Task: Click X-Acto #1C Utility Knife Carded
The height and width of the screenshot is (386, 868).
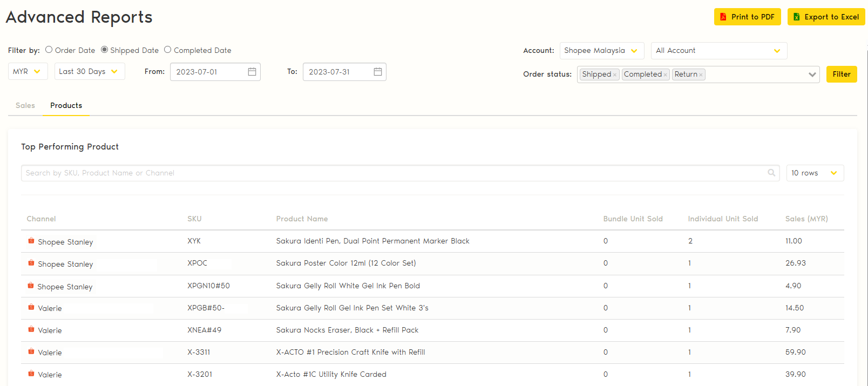Action: pyautogui.click(x=331, y=374)
